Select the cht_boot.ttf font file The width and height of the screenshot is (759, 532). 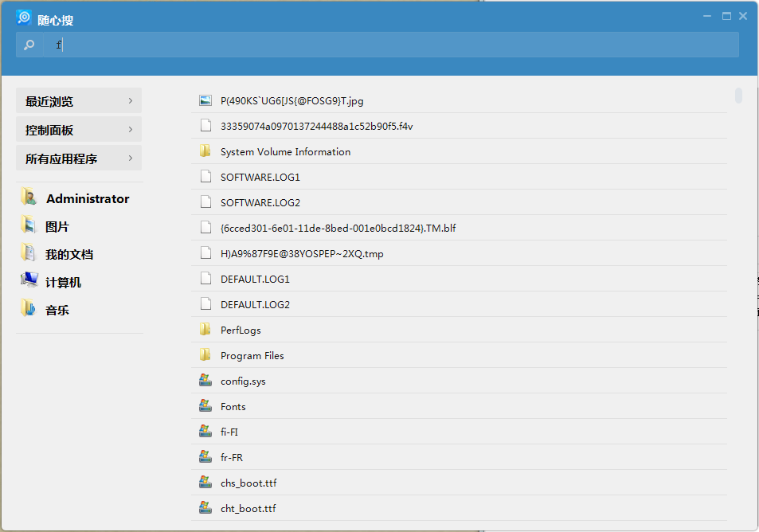coord(248,508)
